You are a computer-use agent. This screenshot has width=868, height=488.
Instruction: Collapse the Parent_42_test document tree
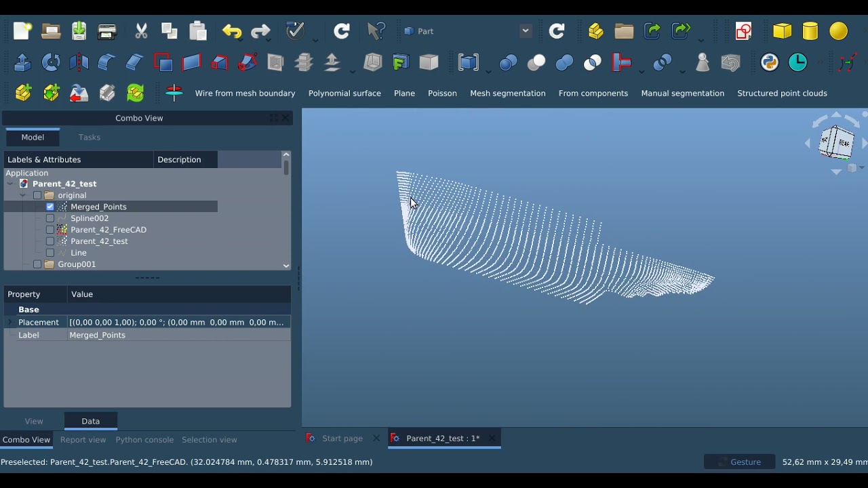10,184
